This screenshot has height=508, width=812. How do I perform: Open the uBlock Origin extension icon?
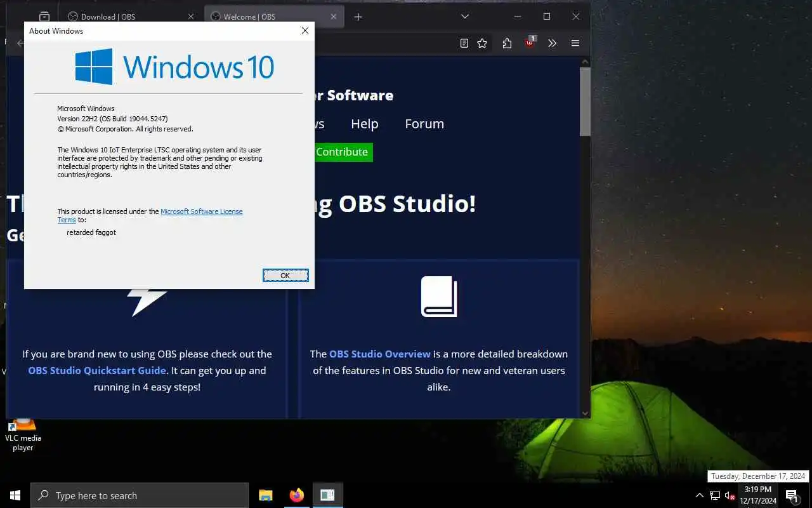530,43
